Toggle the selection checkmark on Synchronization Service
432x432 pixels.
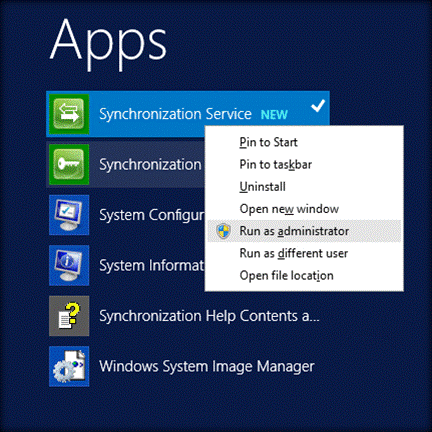318,106
